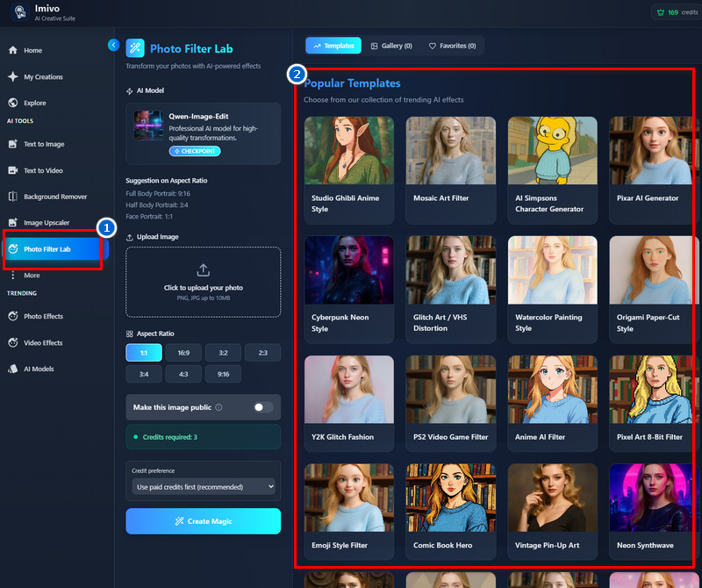Select the Anime AI Filter template

tap(553, 404)
